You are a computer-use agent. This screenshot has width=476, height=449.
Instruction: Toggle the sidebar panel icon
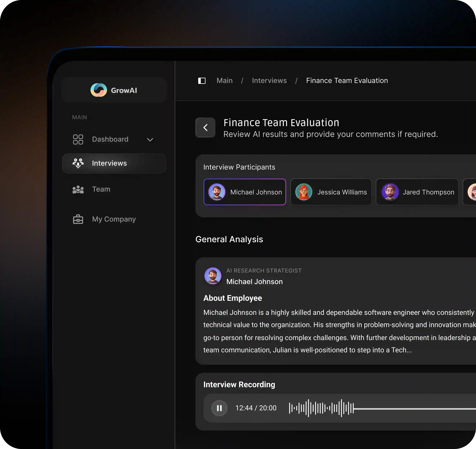(x=202, y=81)
